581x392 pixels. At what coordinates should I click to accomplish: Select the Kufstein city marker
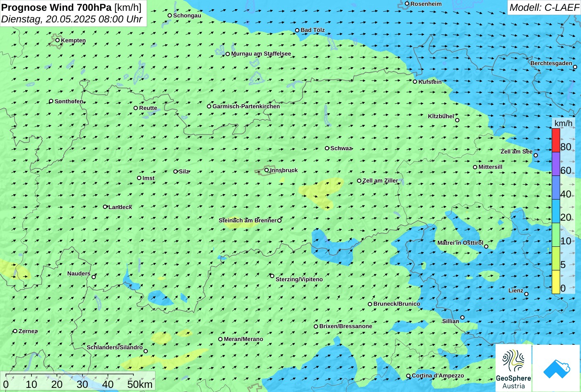pyautogui.click(x=415, y=82)
